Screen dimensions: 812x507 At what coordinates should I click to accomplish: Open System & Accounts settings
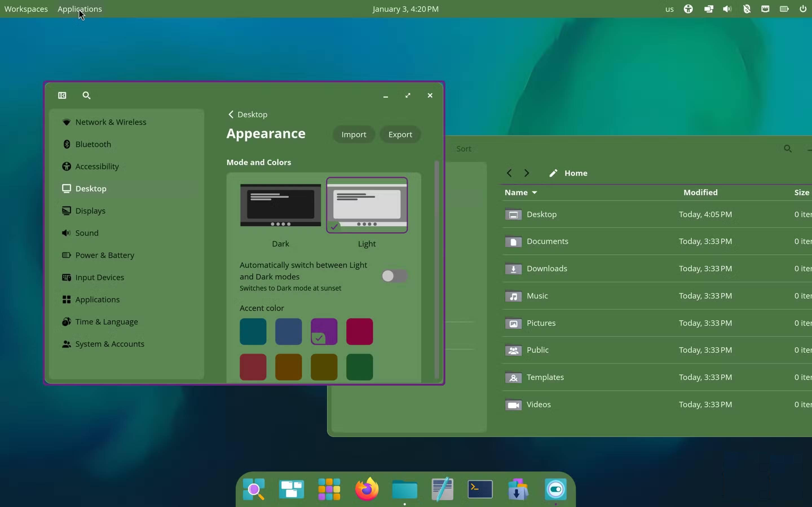click(110, 344)
